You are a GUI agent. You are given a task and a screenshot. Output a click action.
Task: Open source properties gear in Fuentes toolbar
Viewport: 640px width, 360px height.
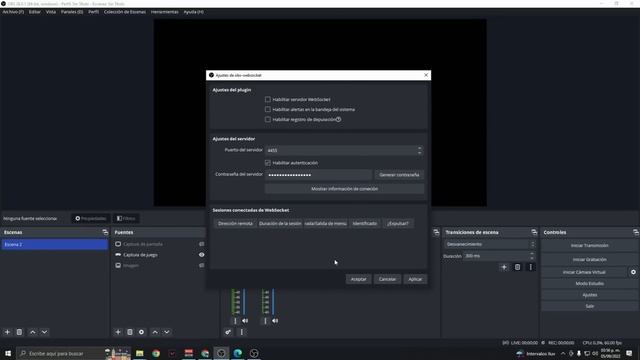(142, 332)
